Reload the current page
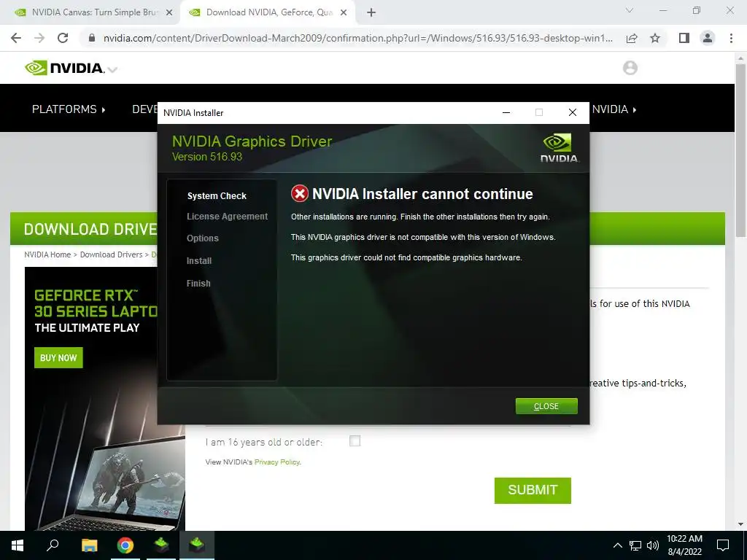 (63, 38)
